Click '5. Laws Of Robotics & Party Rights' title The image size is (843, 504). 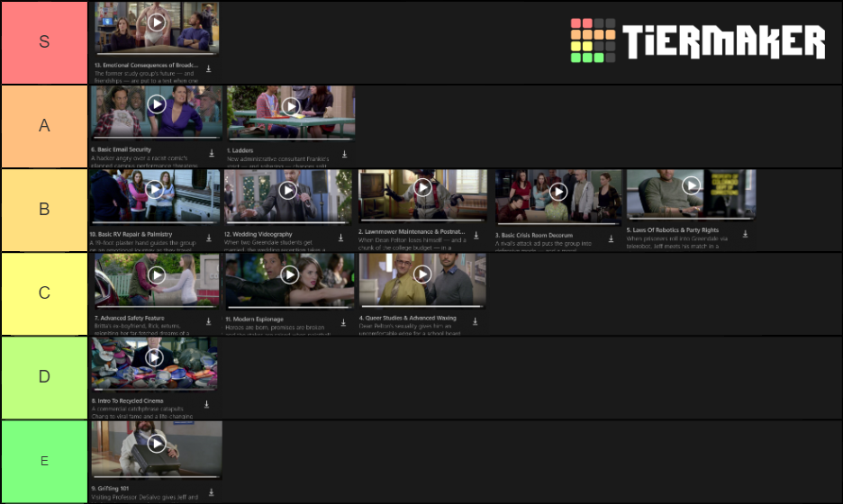pyautogui.click(x=673, y=230)
